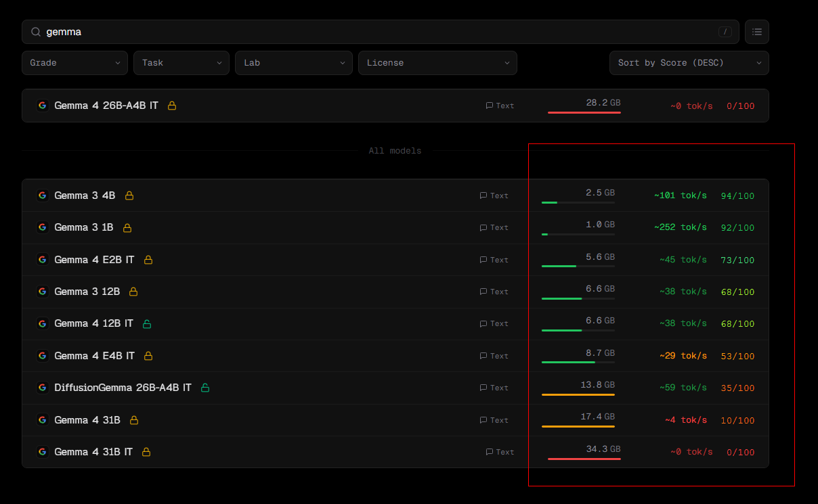Click the "17.4 GB" size value
Viewport: 818px width, 504px height.
click(x=597, y=417)
